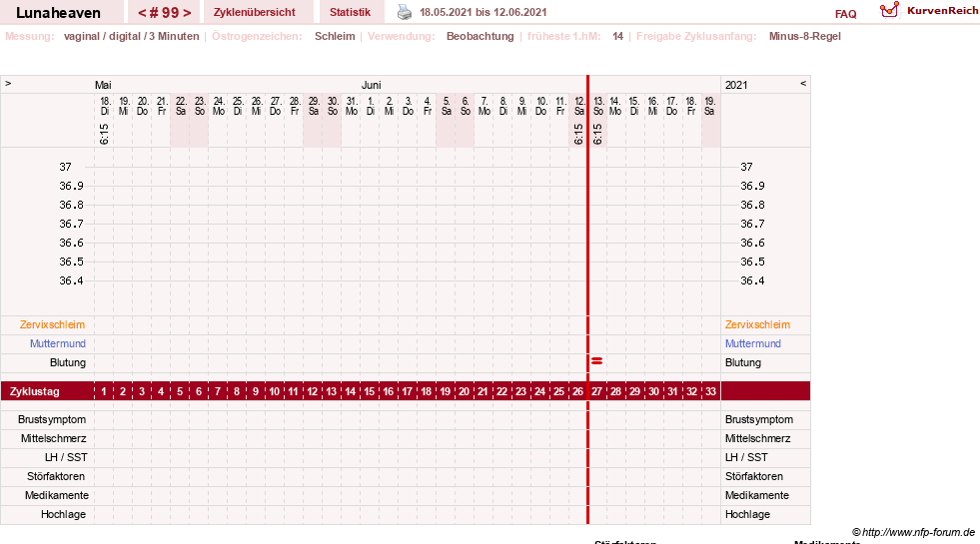The image size is (980, 544).
Task: Click the left LH / SST row label
Action: point(66,457)
